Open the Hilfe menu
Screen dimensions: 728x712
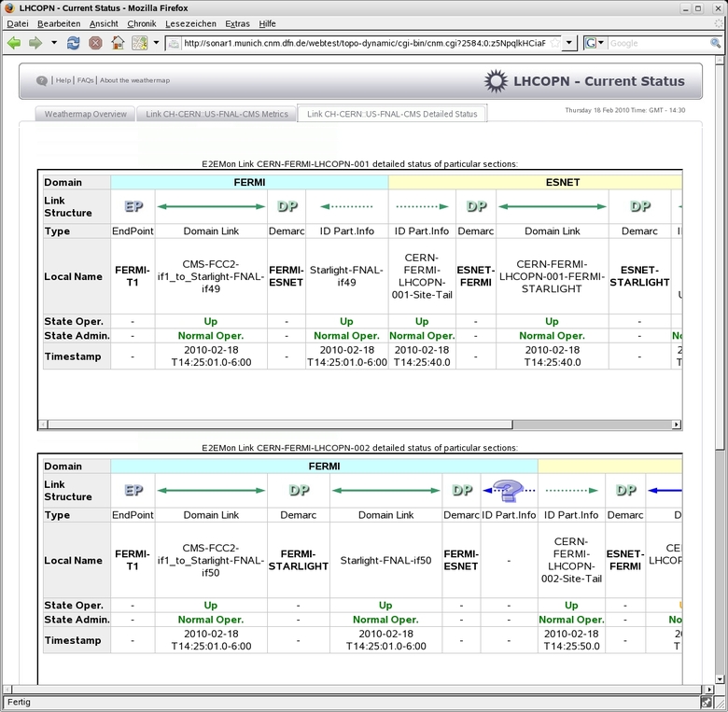click(267, 23)
